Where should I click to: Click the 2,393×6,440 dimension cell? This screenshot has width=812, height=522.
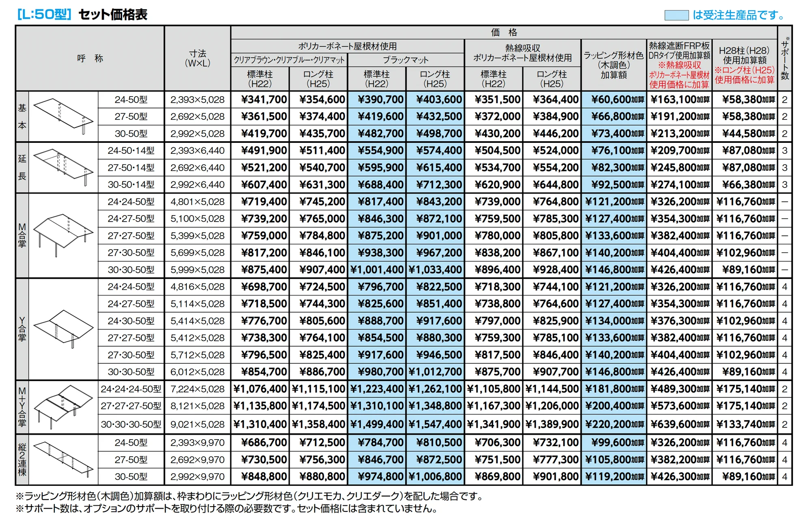tap(197, 151)
